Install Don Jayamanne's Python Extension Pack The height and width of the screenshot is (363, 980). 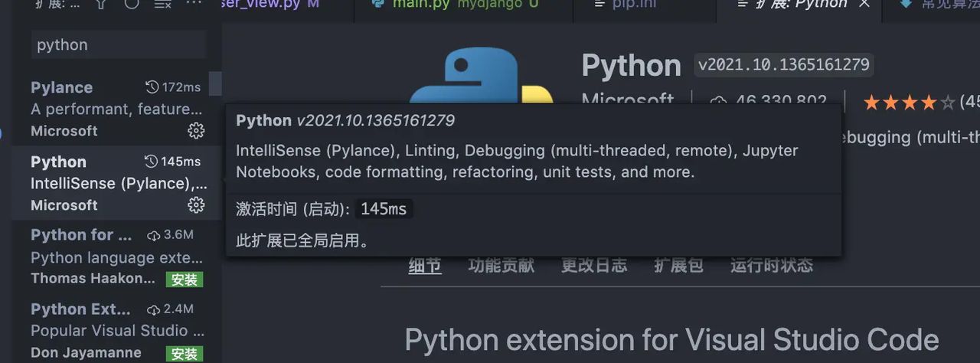[x=184, y=354]
